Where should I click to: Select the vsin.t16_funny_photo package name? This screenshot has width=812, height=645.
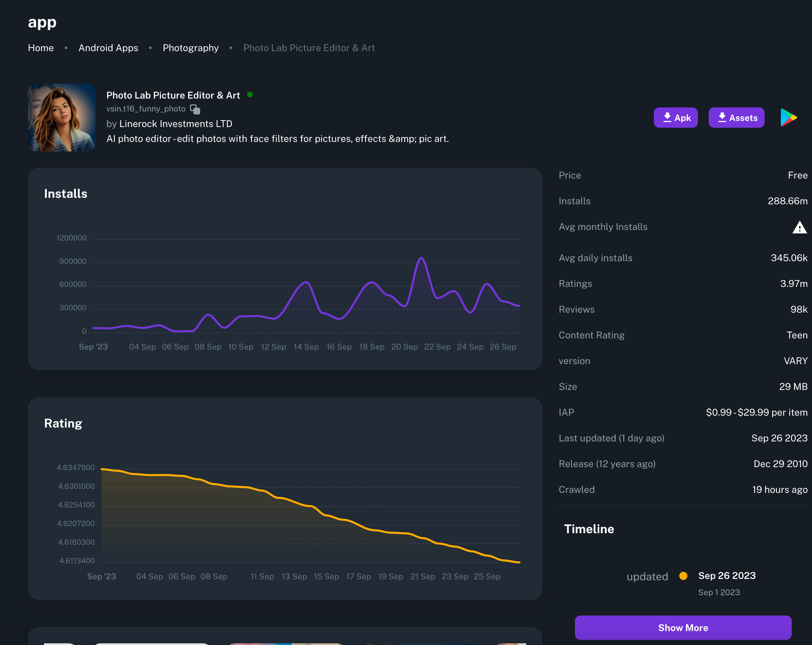click(146, 109)
